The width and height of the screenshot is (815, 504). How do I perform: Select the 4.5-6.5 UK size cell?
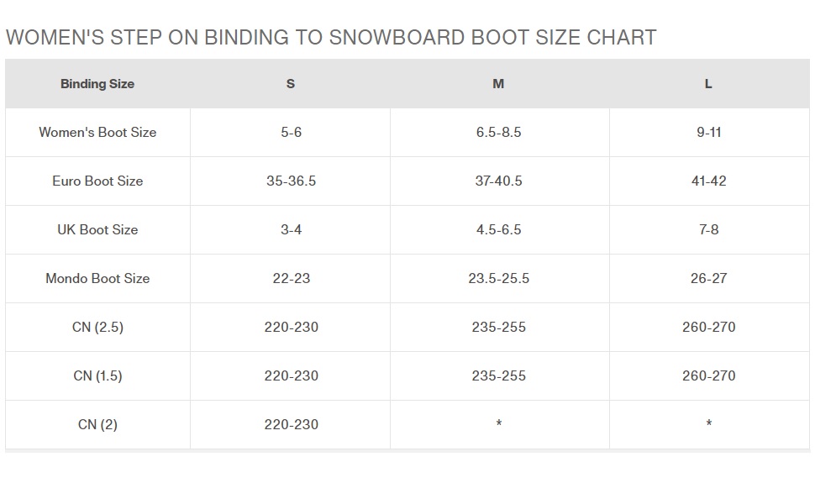coord(498,230)
